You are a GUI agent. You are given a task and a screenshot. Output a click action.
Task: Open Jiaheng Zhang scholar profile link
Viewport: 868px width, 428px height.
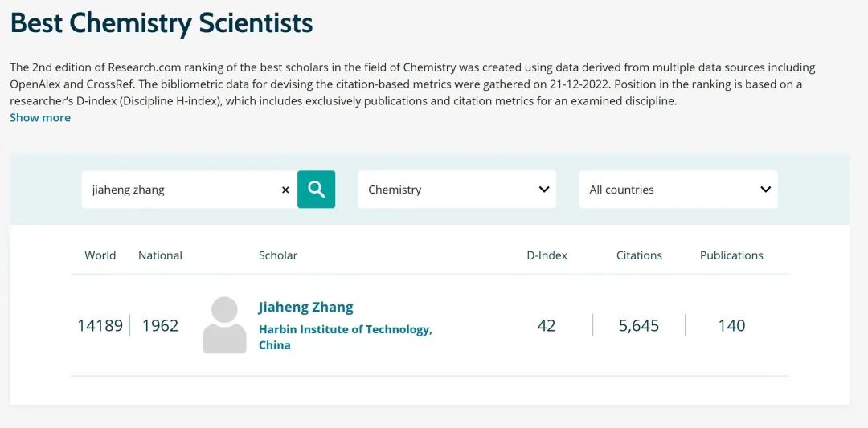coord(305,307)
